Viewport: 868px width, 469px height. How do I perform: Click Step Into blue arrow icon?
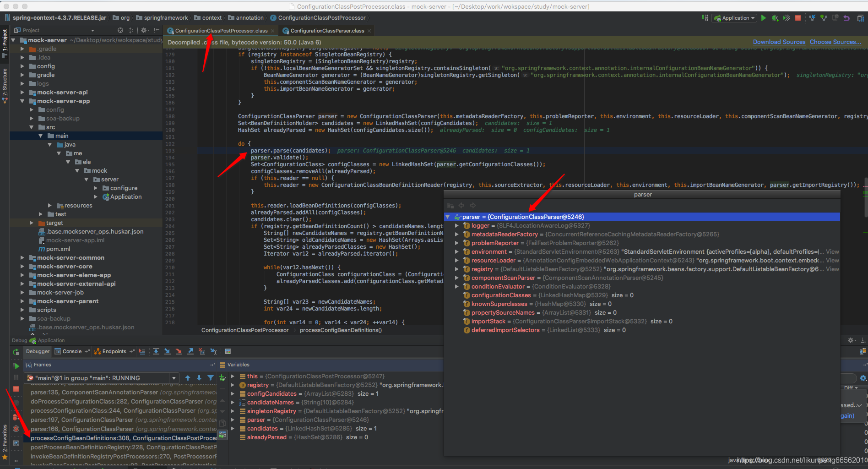coord(167,351)
